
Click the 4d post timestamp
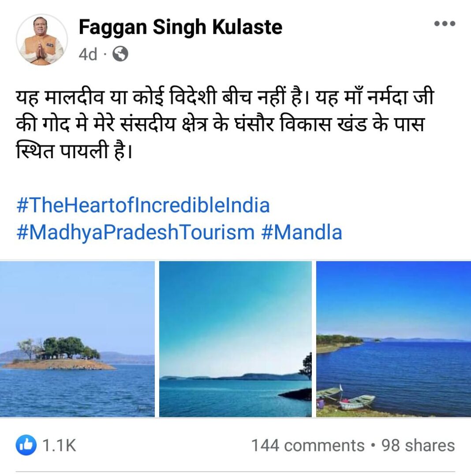(x=88, y=54)
